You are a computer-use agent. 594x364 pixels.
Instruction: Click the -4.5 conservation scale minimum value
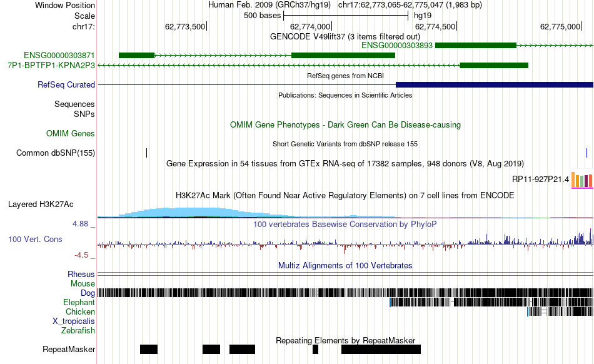81,255
